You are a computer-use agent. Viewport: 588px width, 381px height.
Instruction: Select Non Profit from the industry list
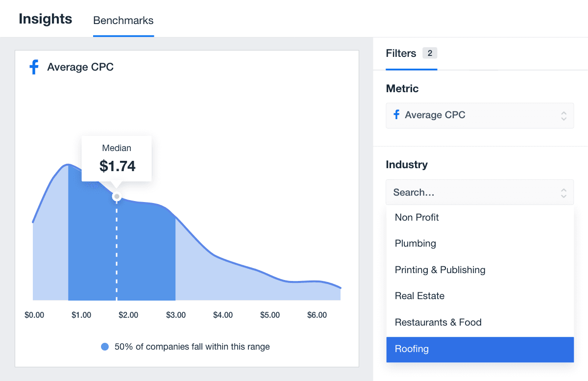click(x=417, y=217)
